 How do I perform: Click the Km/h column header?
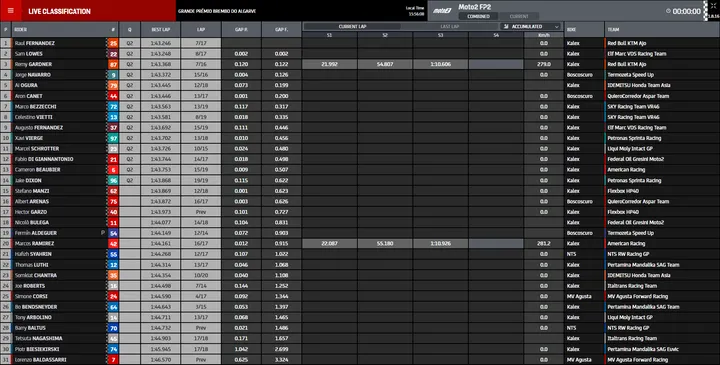(544, 35)
